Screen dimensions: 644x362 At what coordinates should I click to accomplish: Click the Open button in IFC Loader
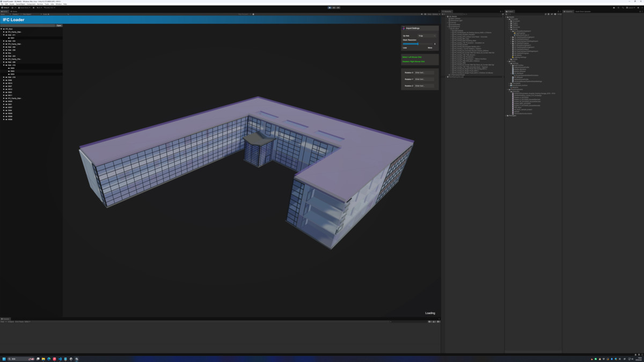click(59, 25)
